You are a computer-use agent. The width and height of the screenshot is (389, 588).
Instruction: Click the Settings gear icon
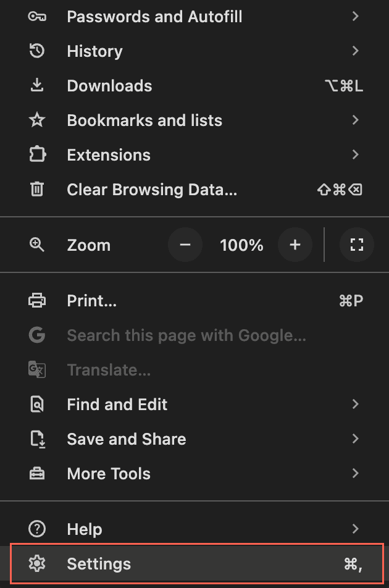click(37, 564)
